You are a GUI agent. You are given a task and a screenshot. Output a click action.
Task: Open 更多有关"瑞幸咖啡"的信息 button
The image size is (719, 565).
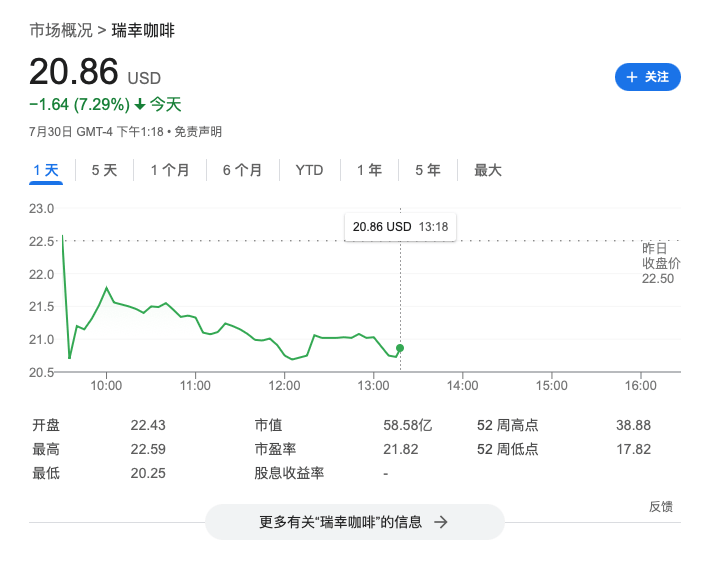[x=355, y=522]
